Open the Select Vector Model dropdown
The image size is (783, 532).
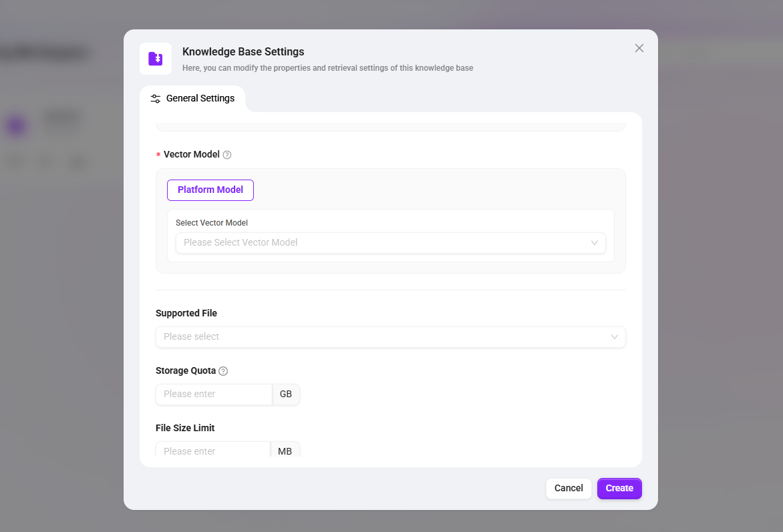coord(391,242)
